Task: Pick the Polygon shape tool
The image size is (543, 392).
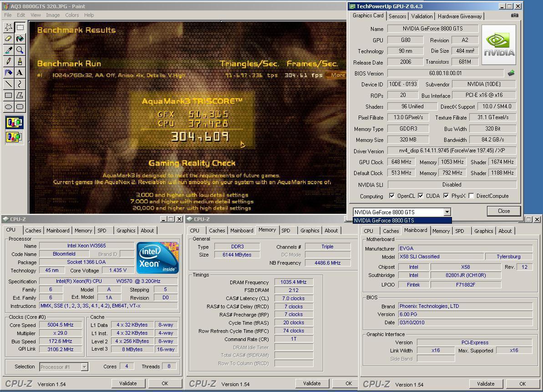Action: 20,95
